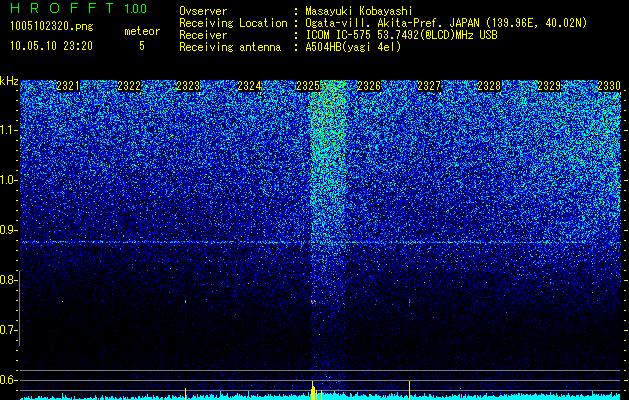Click the meteor label

coord(142,31)
